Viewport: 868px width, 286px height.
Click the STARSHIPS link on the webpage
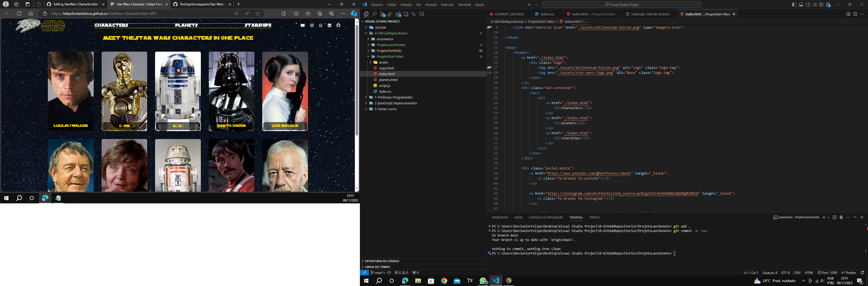[x=258, y=25]
